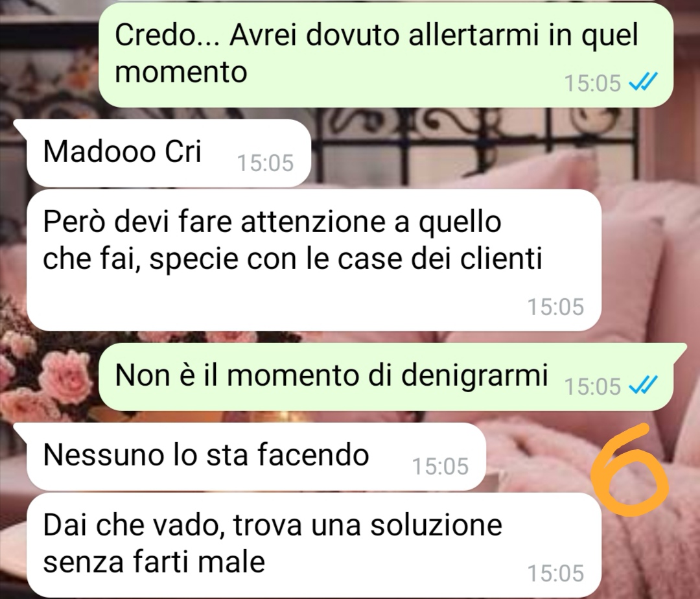Select the 'Non è il momento di denigrarmi' message
This screenshot has width=700, height=599.
385,377
